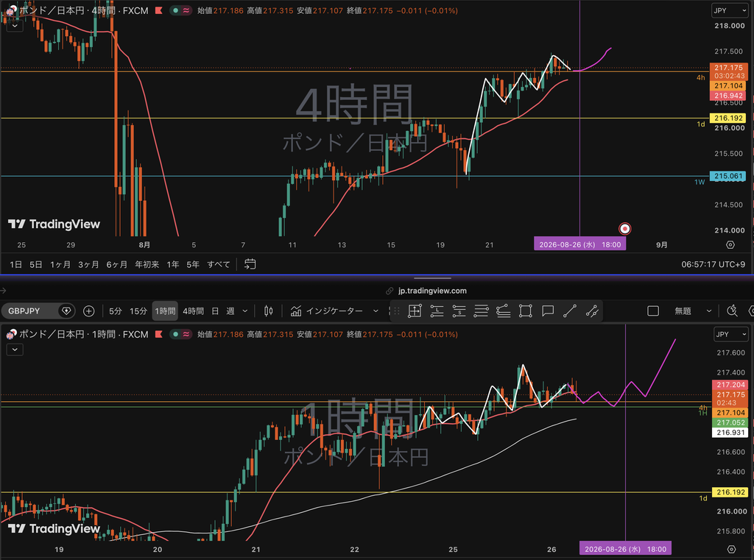The image size is (754, 560).
Task: Set range to 3ヶ月
Action: (88, 264)
